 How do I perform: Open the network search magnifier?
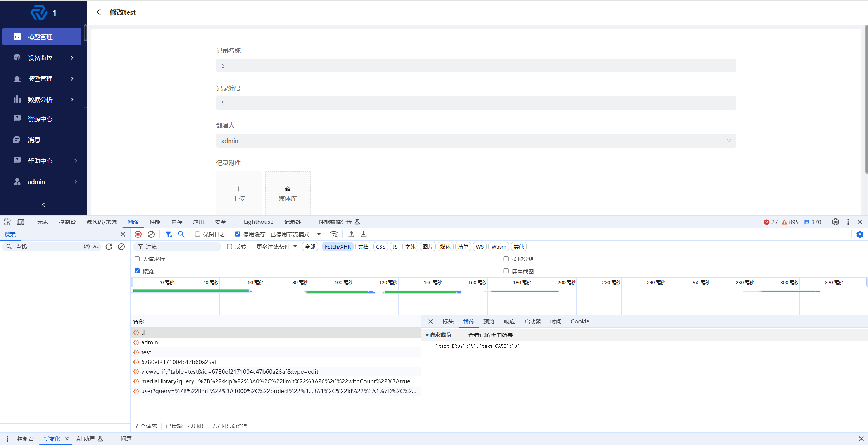pyautogui.click(x=181, y=234)
